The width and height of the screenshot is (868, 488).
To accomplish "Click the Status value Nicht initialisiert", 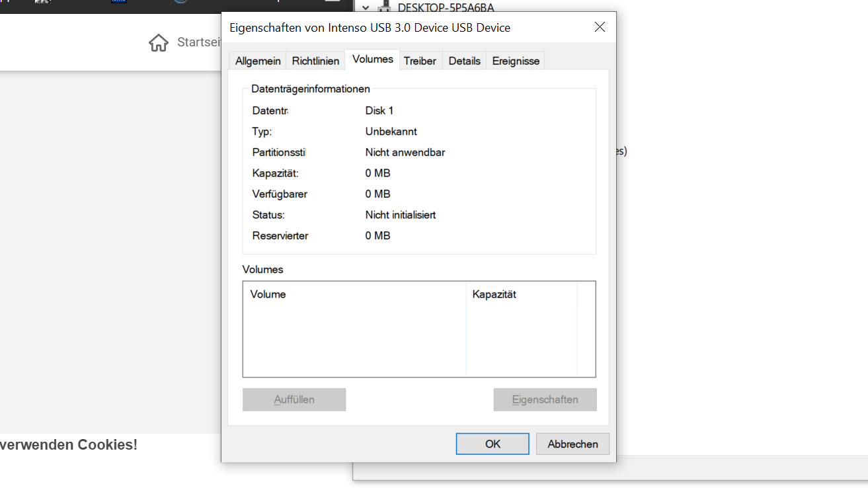I will (401, 215).
